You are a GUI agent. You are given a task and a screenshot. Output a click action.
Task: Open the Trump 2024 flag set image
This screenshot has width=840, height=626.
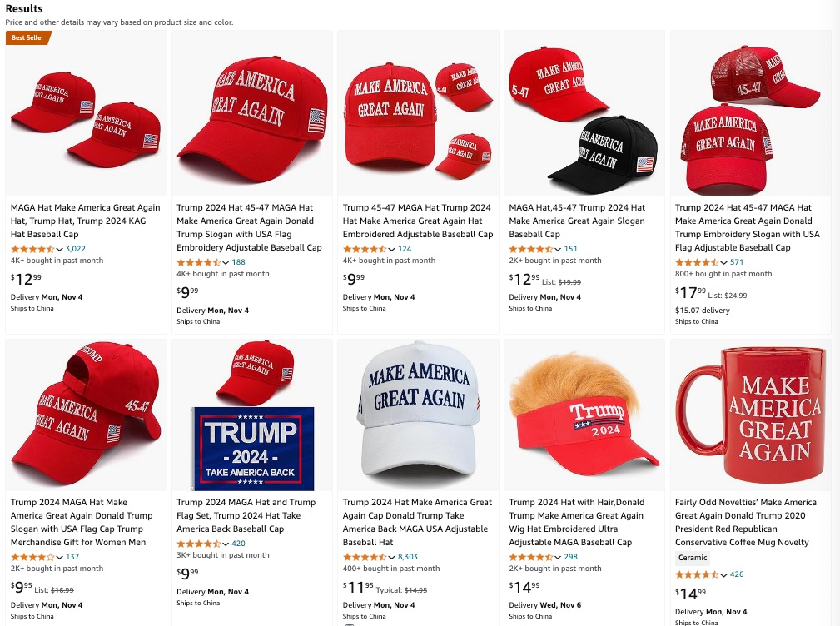tap(251, 415)
